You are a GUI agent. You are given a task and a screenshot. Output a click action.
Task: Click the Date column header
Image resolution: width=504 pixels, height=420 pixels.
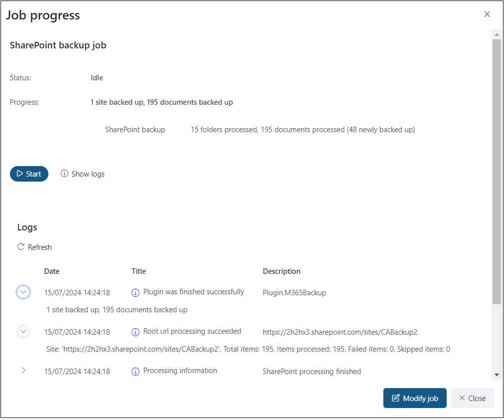[52, 271]
